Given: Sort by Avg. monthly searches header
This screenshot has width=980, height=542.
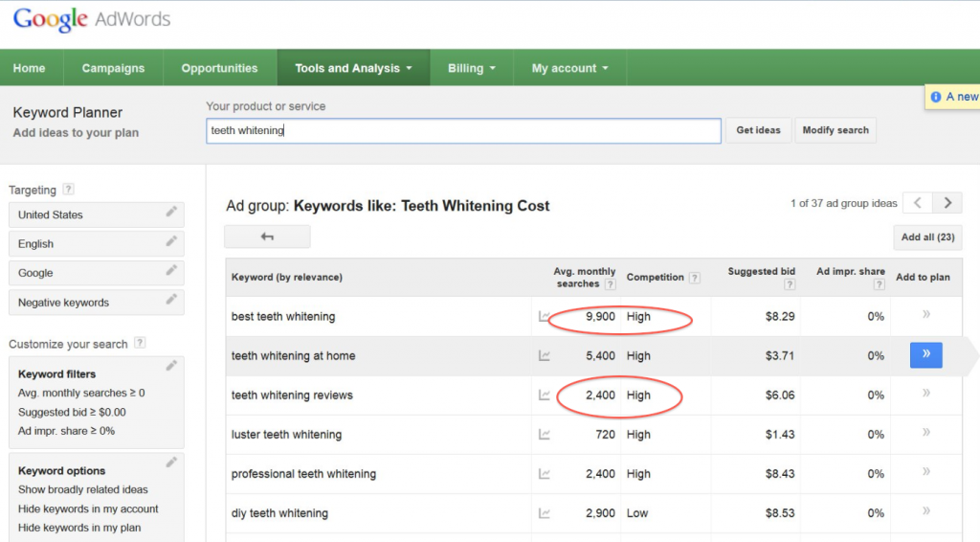Looking at the screenshot, I should tap(585, 278).
